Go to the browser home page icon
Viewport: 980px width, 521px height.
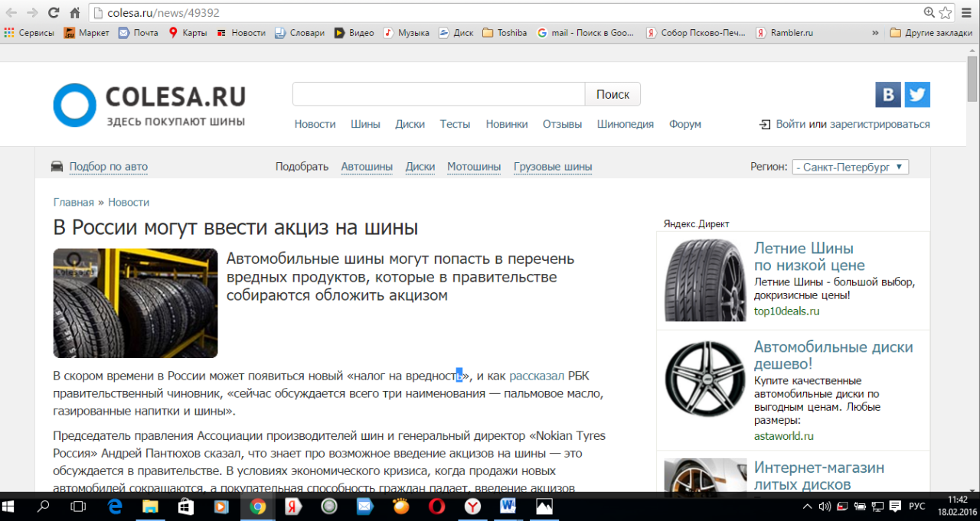(x=74, y=12)
